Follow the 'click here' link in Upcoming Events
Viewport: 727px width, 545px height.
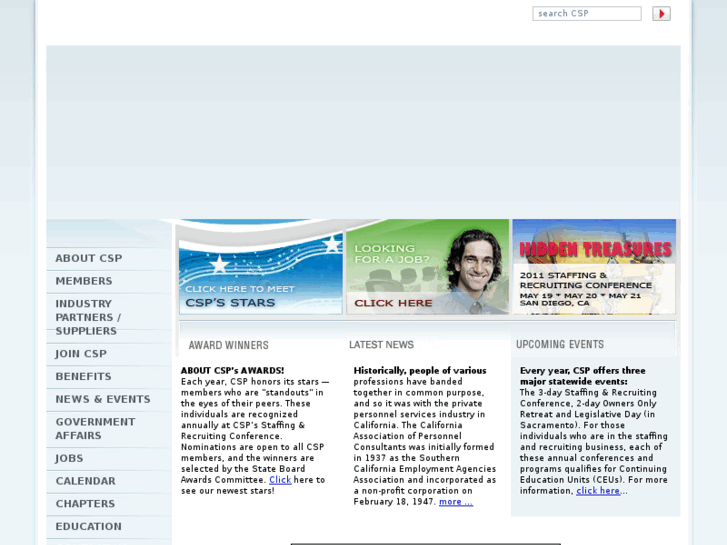pos(598,491)
